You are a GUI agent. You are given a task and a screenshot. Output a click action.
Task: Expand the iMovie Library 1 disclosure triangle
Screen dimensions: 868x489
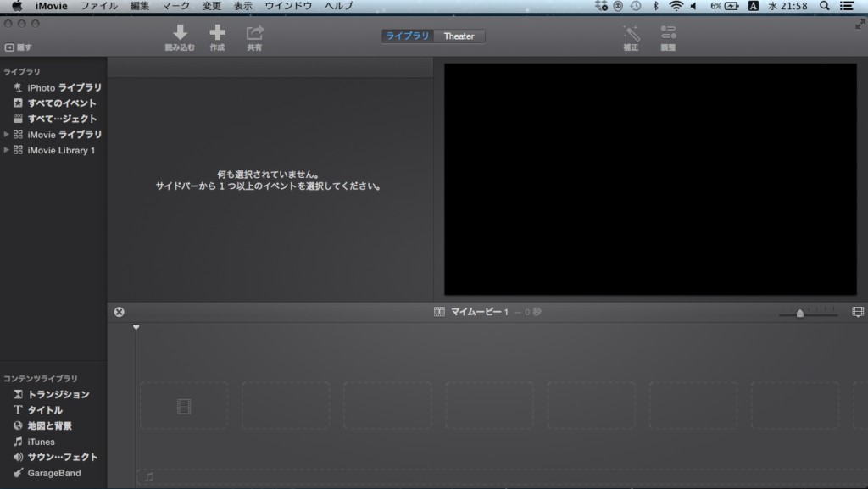pyautogui.click(x=6, y=150)
